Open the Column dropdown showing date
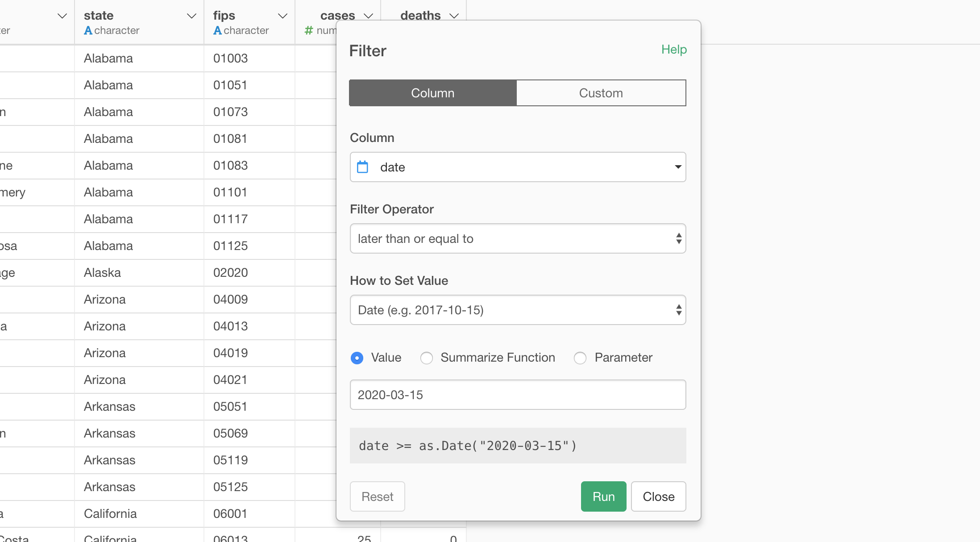 tap(518, 167)
